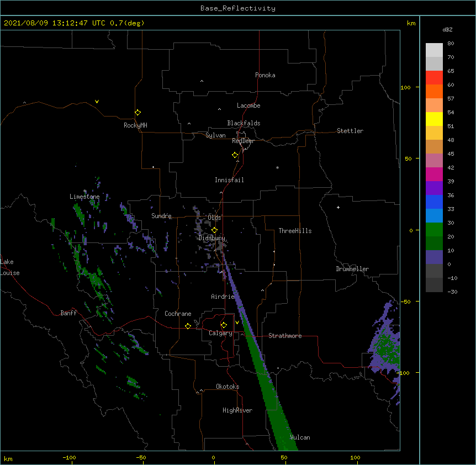Click the Limestone label
476x465 pixels.
84,197
